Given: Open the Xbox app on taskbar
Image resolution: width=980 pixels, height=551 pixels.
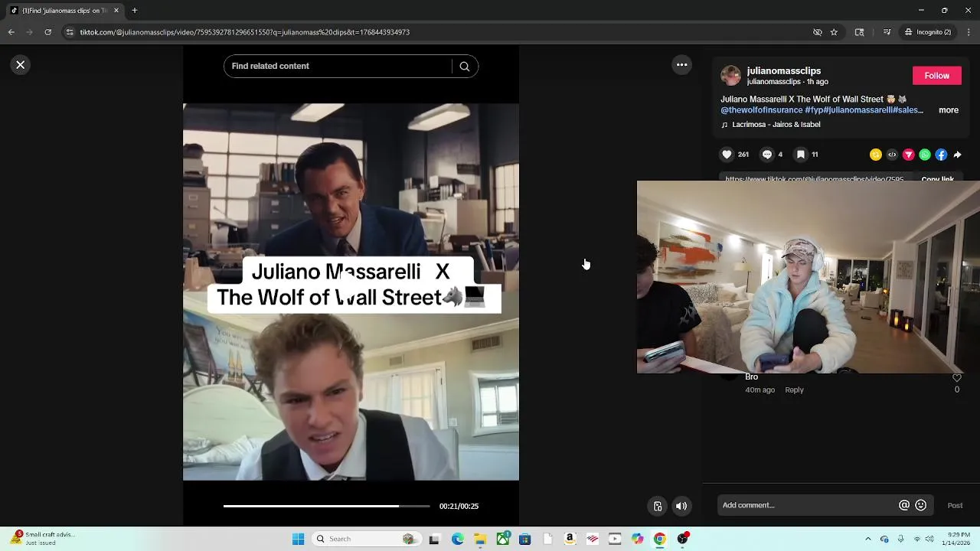Looking at the screenshot, I should [x=503, y=540].
